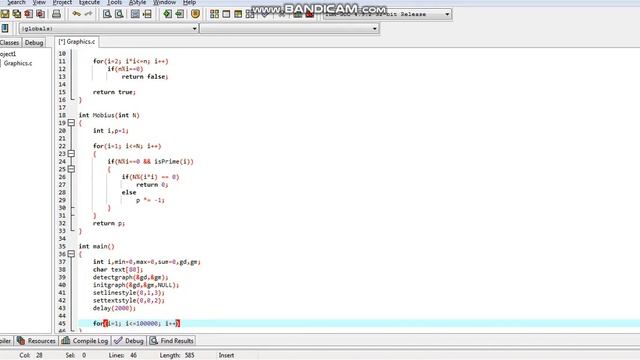Collapse the Mobius function fold at line 19
640x360 pixels.
[x=71, y=122]
